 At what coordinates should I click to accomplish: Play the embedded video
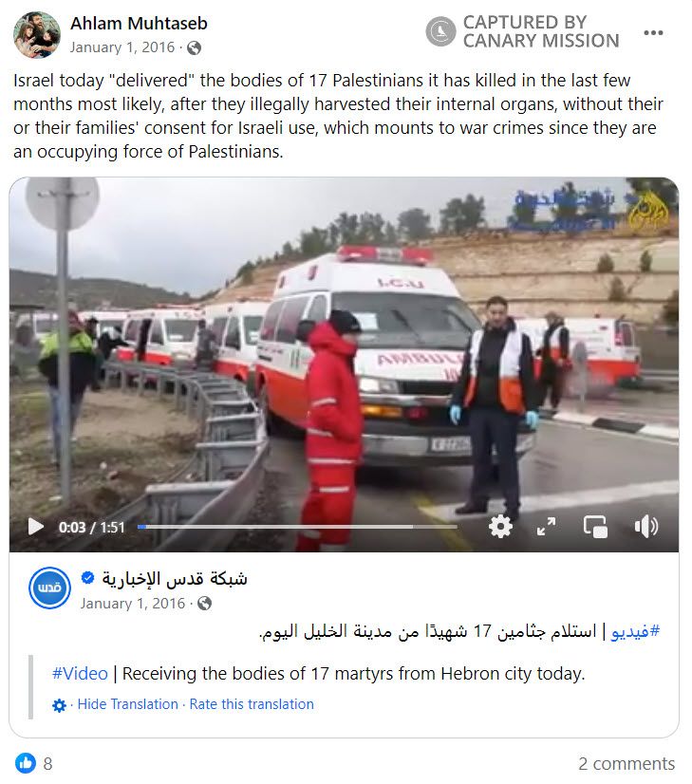pos(35,527)
